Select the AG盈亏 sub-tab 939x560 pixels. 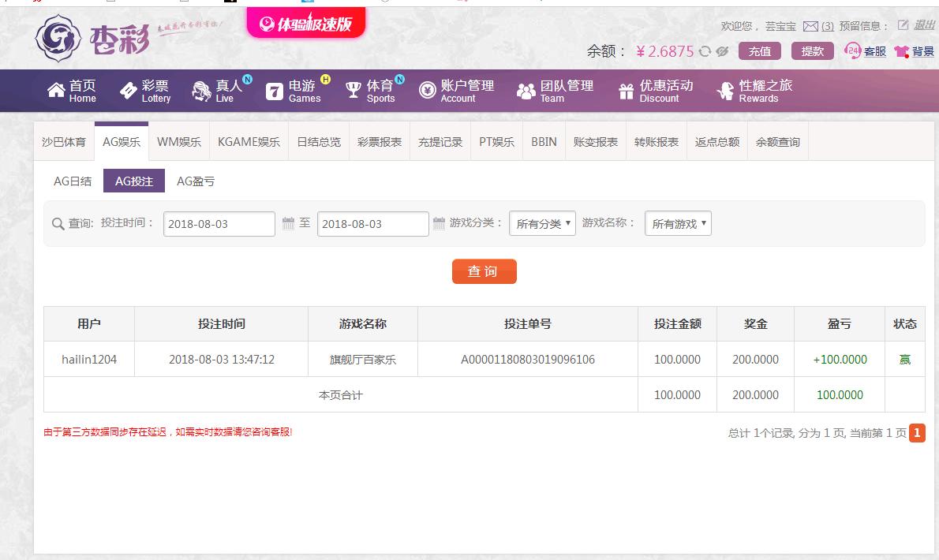pos(196,181)
